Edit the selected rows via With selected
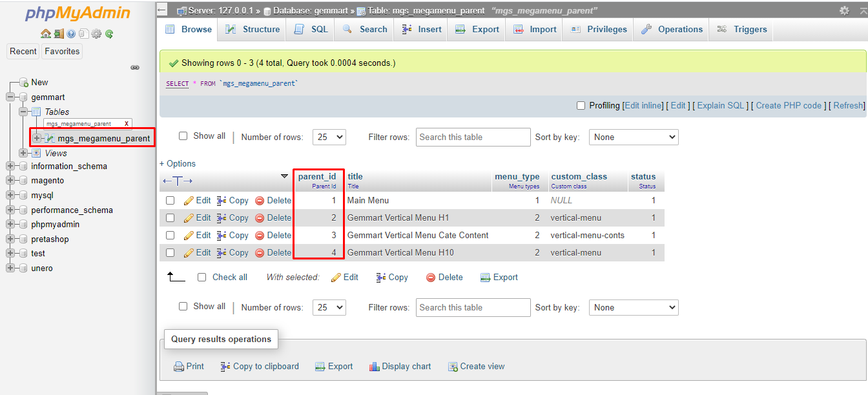868x395 pixels. coord(345,278)
